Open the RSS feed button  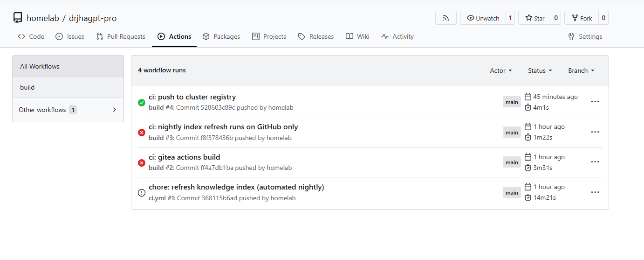point(446,18)
